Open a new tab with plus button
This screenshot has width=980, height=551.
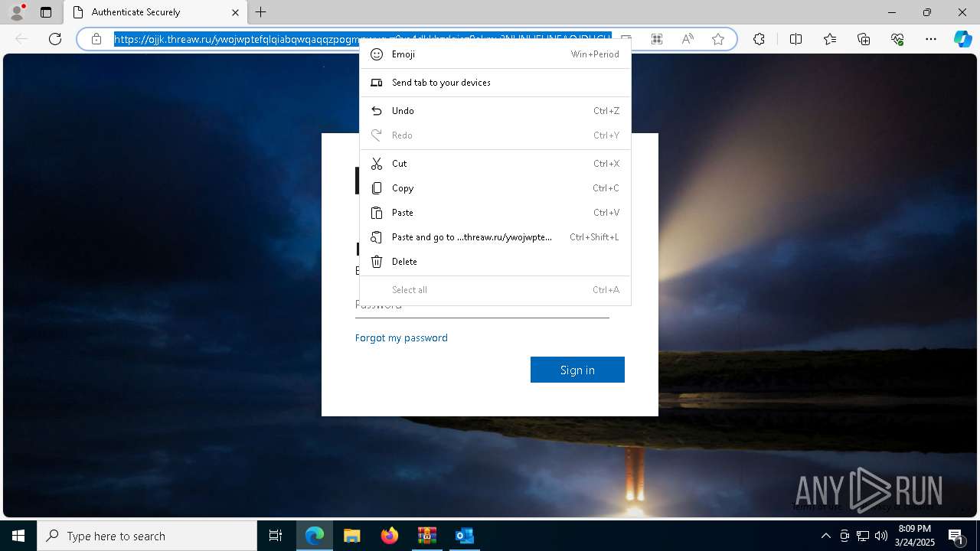[x=261, y=12]
